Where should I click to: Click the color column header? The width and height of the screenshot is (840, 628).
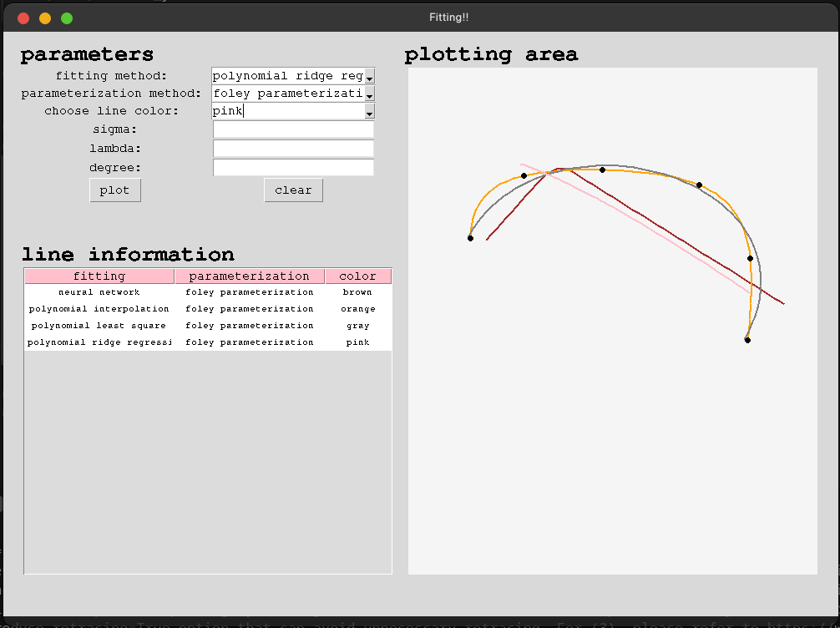click(x=357, y=276)
